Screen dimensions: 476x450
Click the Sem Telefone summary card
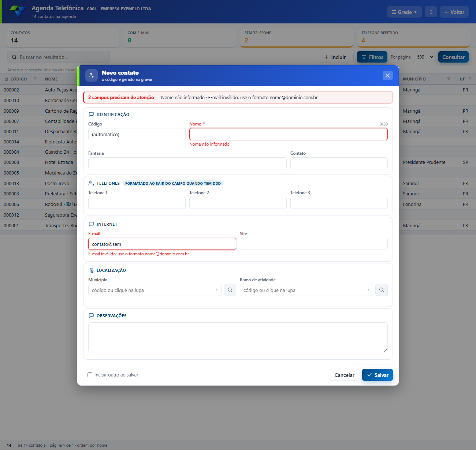pos(297,37)
